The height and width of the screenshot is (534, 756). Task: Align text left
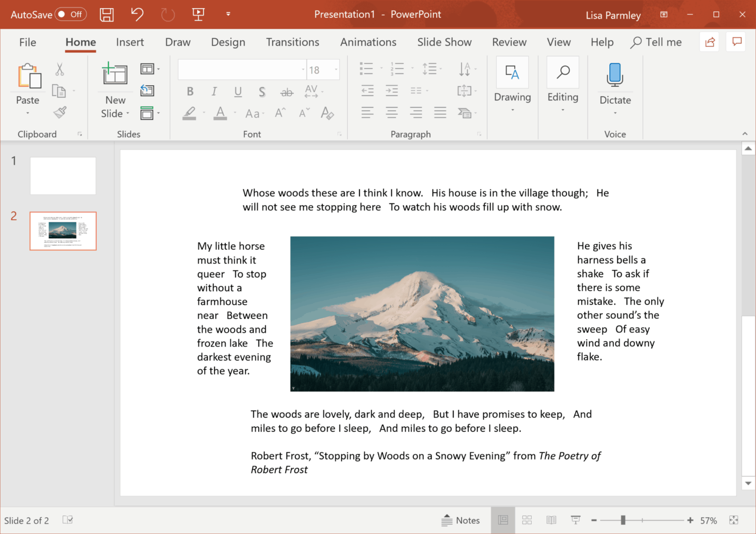[367, 112]
